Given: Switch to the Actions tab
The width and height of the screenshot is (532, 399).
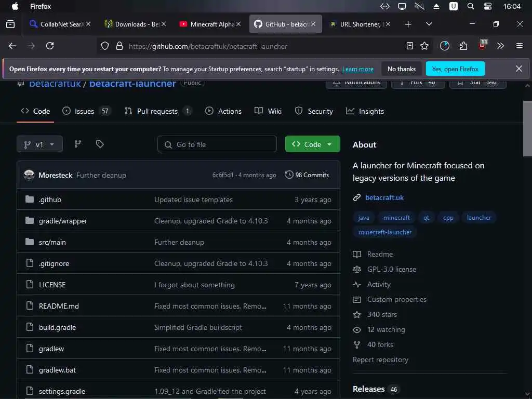Looking at the screenshot, I should (223, 111).
